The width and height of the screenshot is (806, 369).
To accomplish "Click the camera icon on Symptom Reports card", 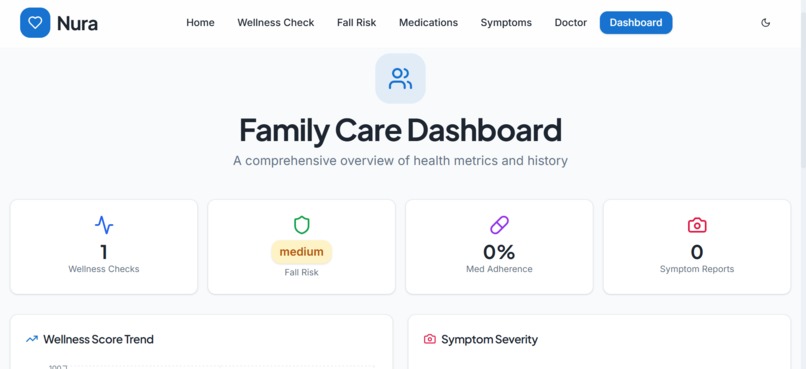I will (697, 225).
